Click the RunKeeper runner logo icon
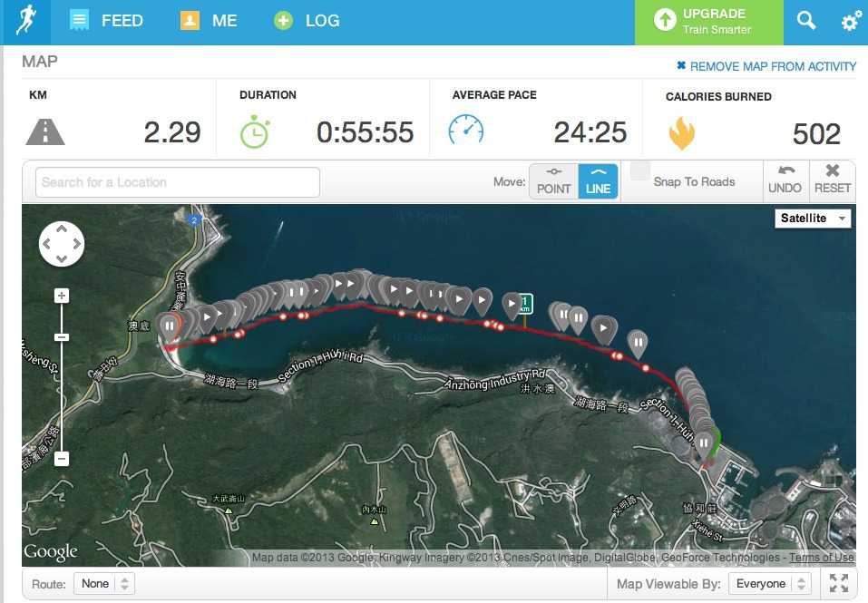The height and width of the screenshot is (603, 868). point(26,21)
